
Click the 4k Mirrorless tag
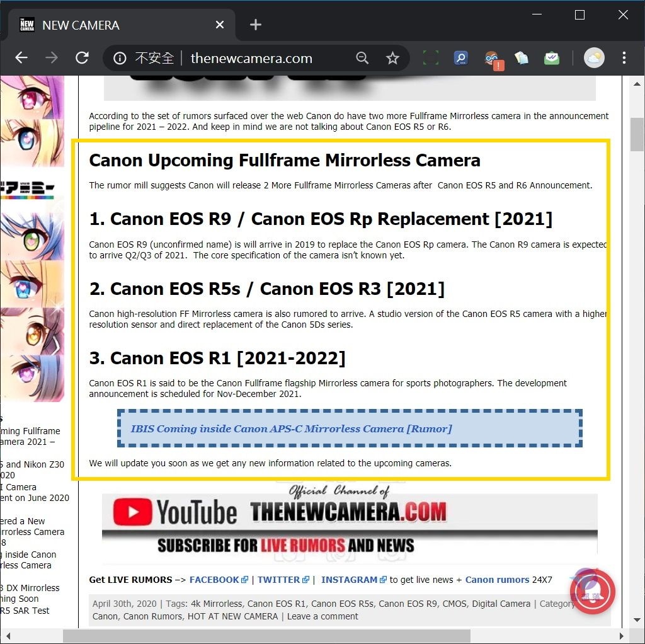[x=217, y=604]
